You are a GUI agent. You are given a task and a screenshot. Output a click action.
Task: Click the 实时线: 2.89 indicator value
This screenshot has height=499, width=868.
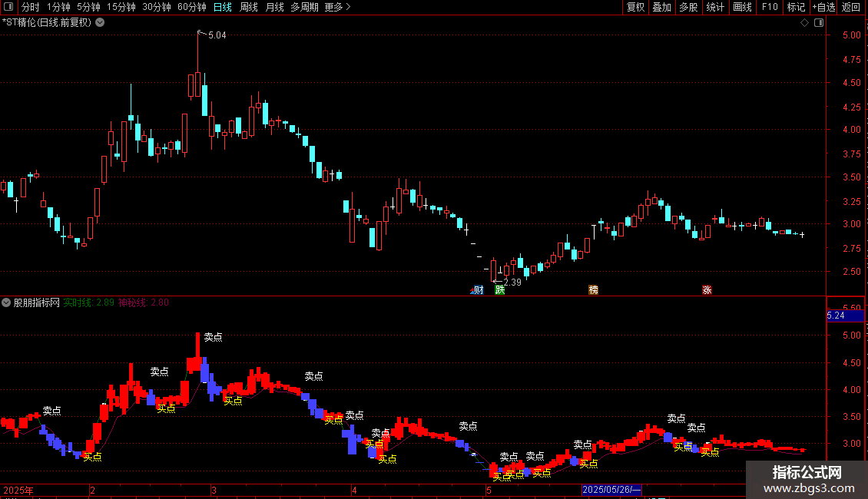click(x=88, y=302)
